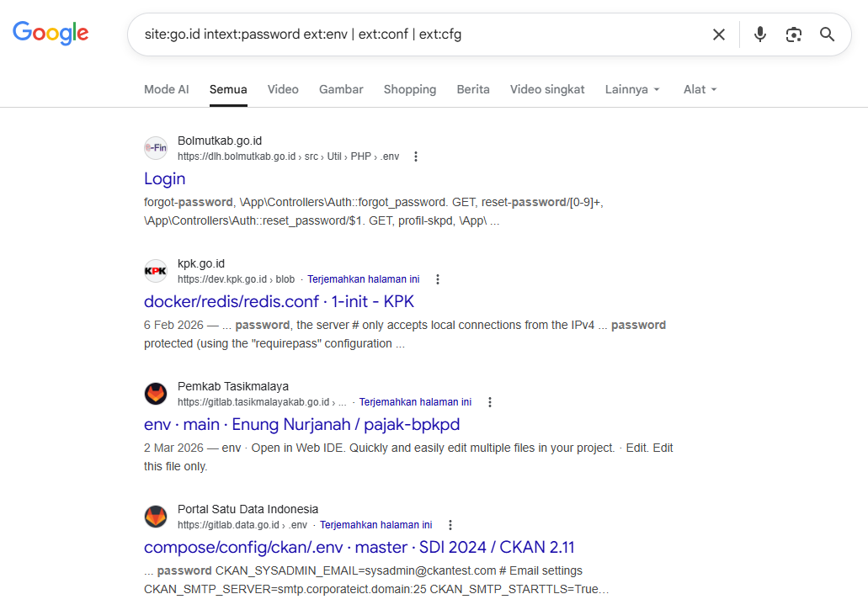Click the KPK site favicon
This screenshot has width=868, height=610.
tap(156, 271)
